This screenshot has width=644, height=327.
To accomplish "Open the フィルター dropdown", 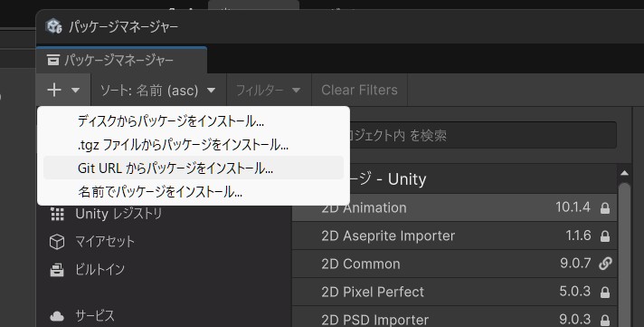I will click(269, 90).
